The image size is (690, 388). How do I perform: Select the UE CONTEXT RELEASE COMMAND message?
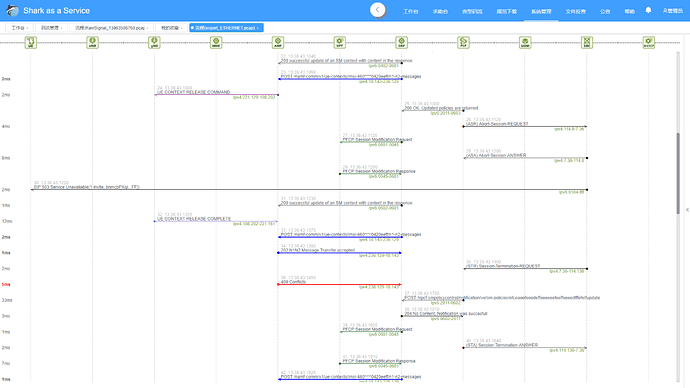point(194,92)
